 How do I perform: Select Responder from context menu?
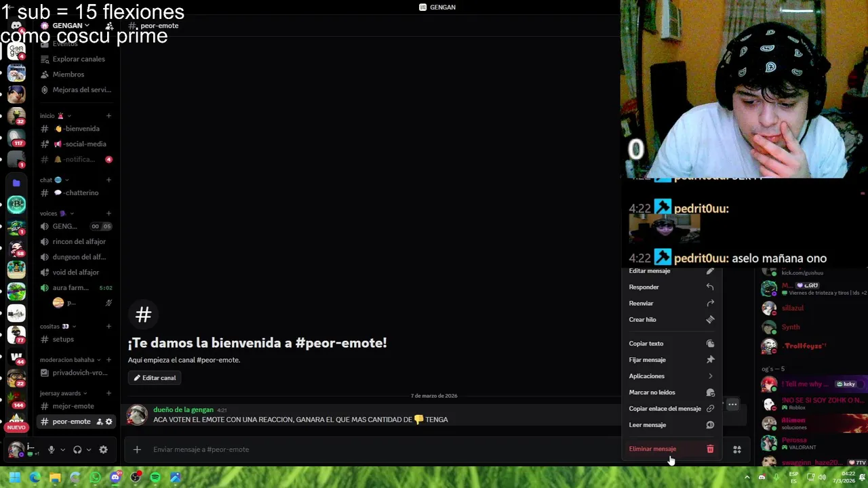(672, 287)
